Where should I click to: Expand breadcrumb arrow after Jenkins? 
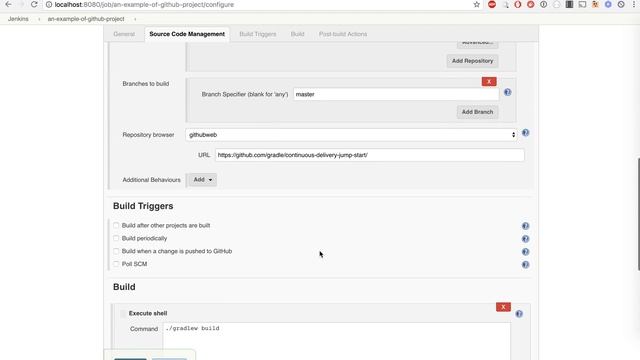pos(39,19)
